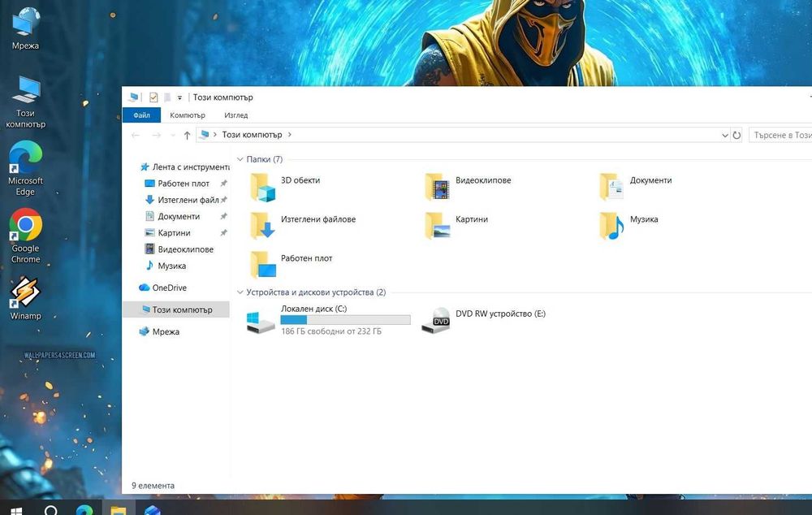812x515 pixels.
Task: Collapse the Папки (7) group
Action: point(240,159)
